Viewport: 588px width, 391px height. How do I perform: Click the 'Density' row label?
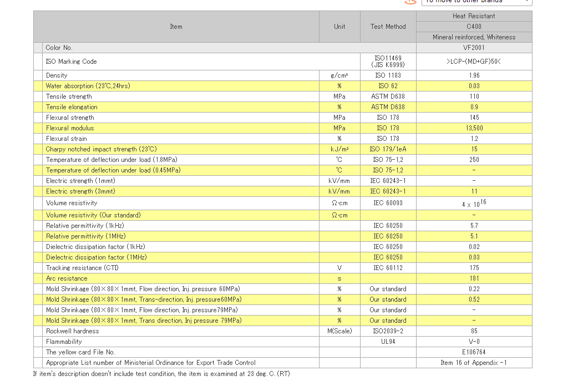click(x=57, y=75)
